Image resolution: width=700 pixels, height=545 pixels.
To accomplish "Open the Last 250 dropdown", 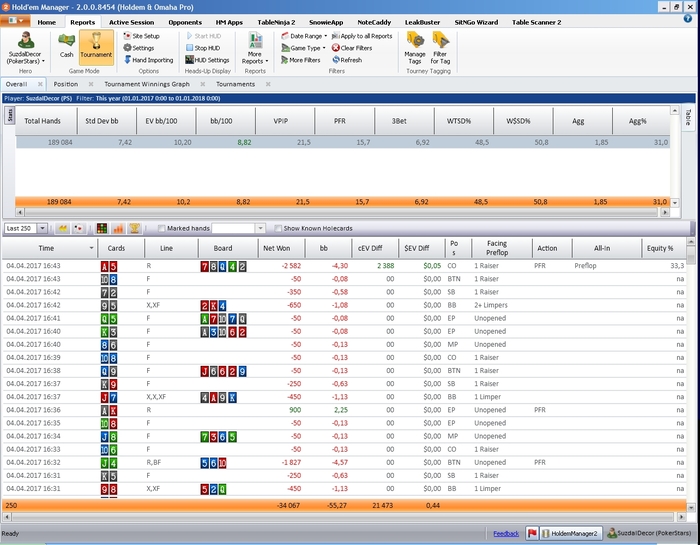I will 42,229.
